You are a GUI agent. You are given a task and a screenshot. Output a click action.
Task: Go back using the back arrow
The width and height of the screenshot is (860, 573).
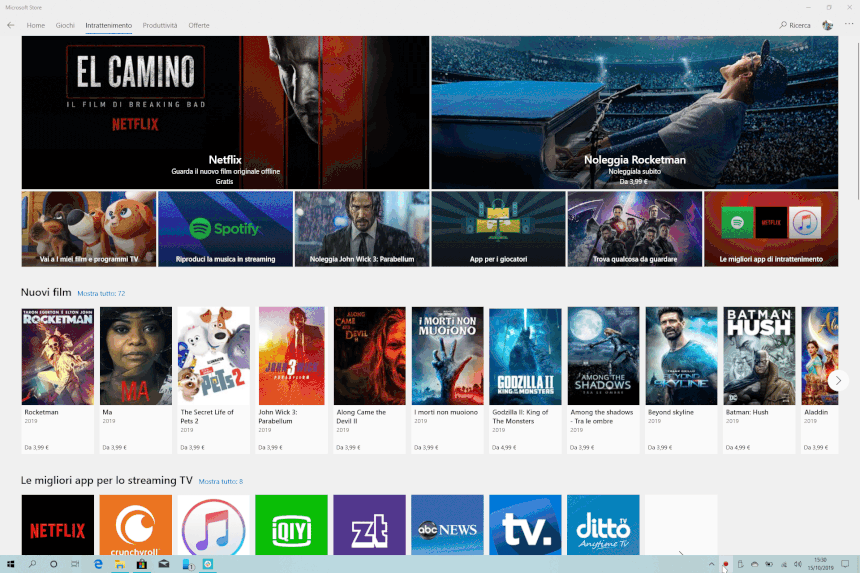click(x=10, y=25)
